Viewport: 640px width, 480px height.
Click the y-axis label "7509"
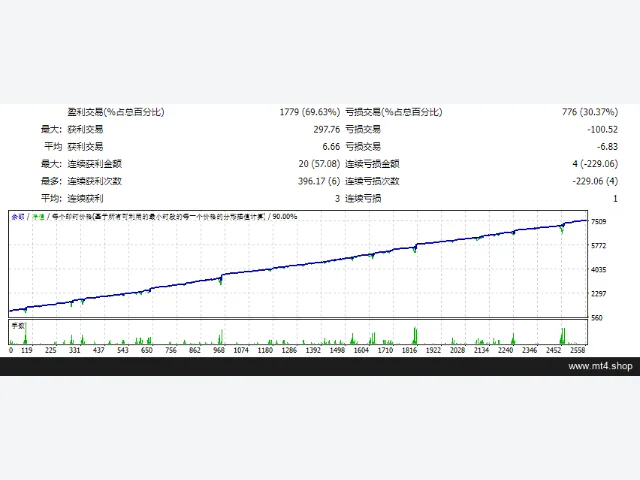599,222
